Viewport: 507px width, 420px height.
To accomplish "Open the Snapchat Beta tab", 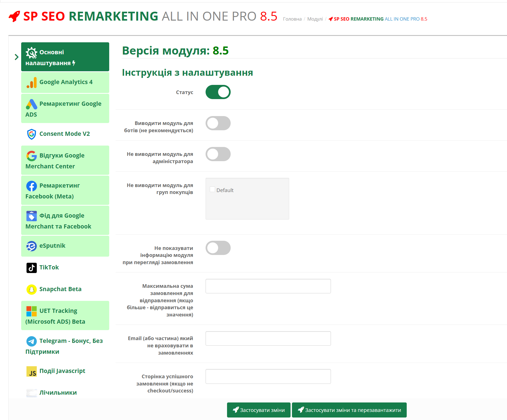I will pyautogui.click(x=65, y=289).
